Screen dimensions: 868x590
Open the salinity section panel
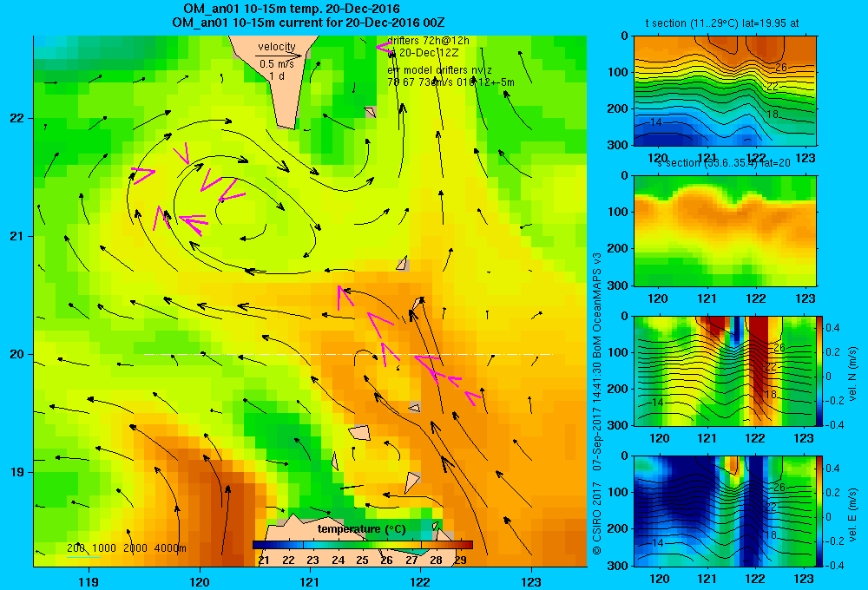[x=725, y=230]
